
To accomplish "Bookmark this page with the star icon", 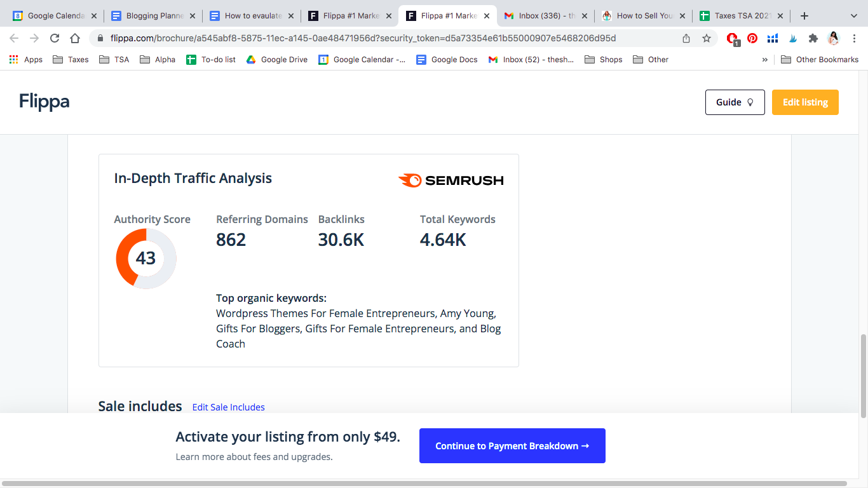I will click(x=707, y=38).
